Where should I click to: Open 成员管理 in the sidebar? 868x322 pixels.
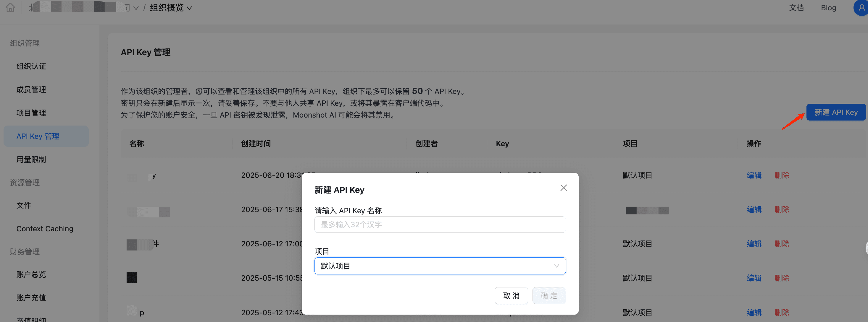pos(31,90)
